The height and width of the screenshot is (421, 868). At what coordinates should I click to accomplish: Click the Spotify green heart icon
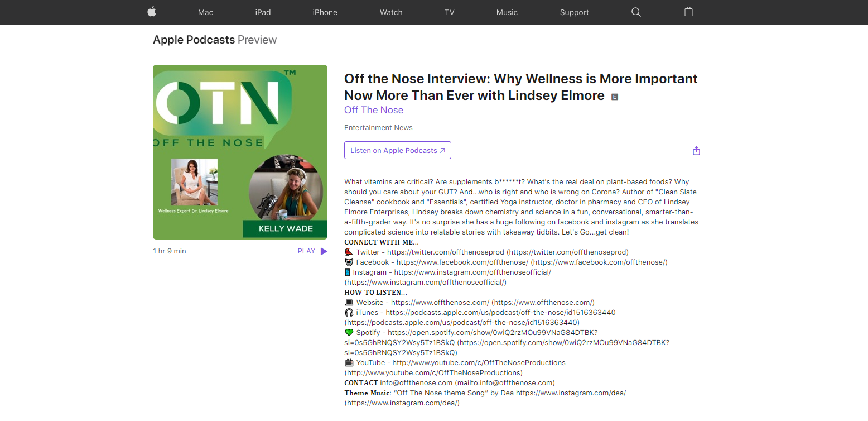point(349,332)
